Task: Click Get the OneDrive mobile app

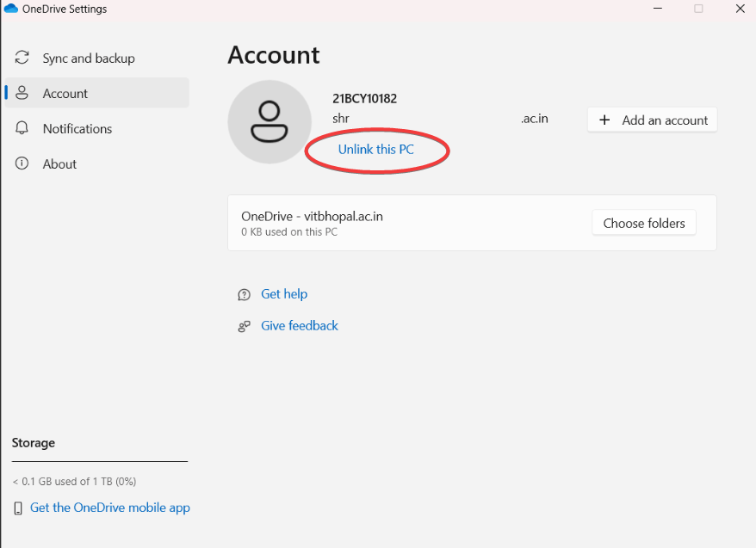Action: tap(109, 508)
